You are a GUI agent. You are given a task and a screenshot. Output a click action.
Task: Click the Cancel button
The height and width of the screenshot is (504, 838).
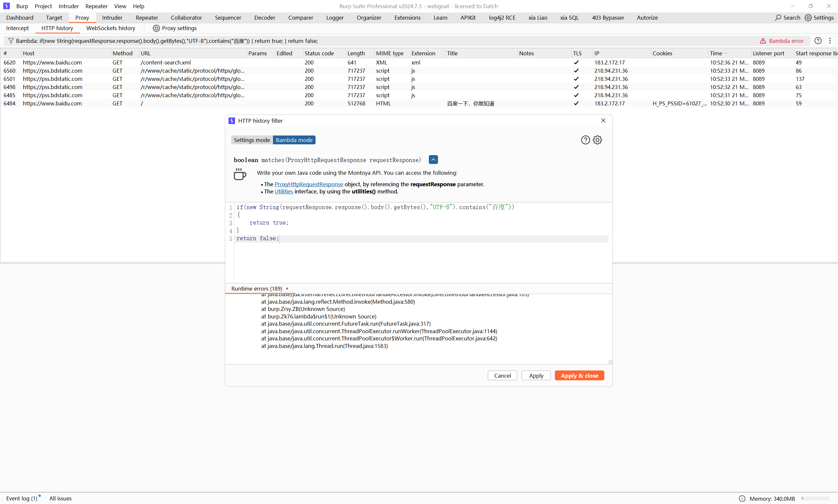[502, 376]
